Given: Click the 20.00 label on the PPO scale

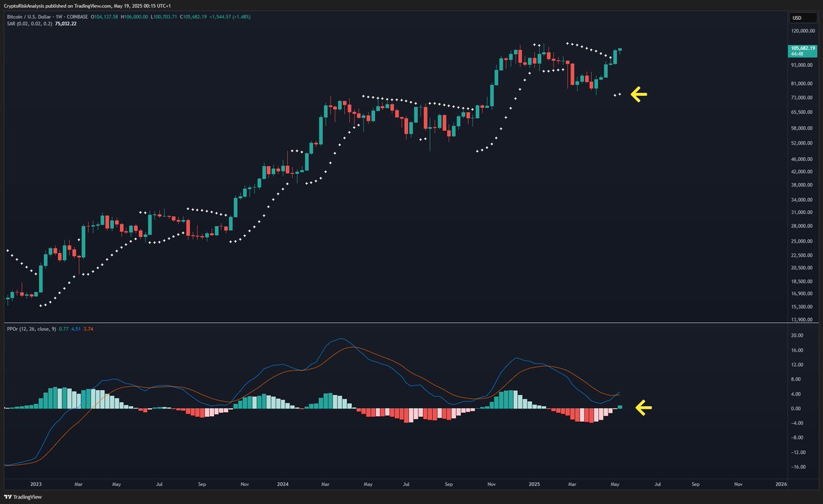Looking at the screenshot, I should click(x=797, y=335).
